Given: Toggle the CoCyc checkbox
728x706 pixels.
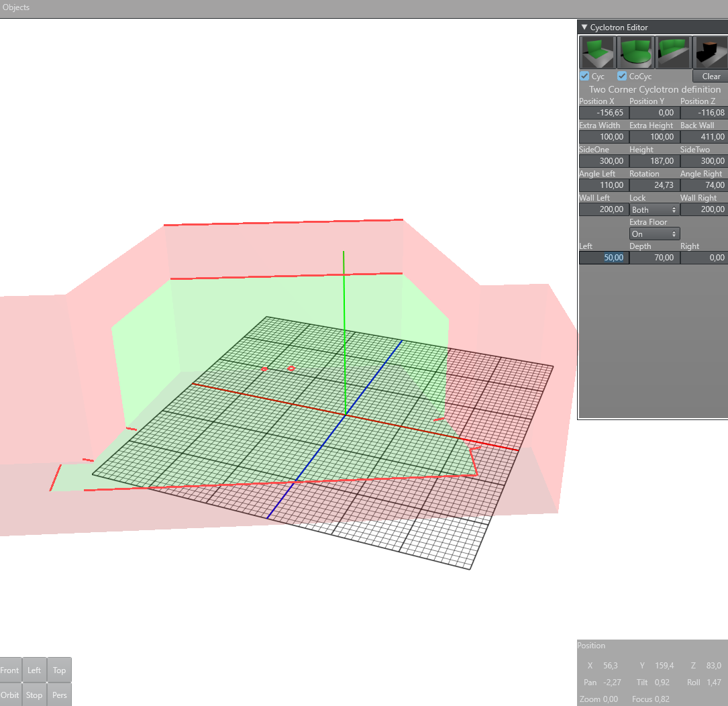Looking at the screenshot, I should click(x=622, y=77).
